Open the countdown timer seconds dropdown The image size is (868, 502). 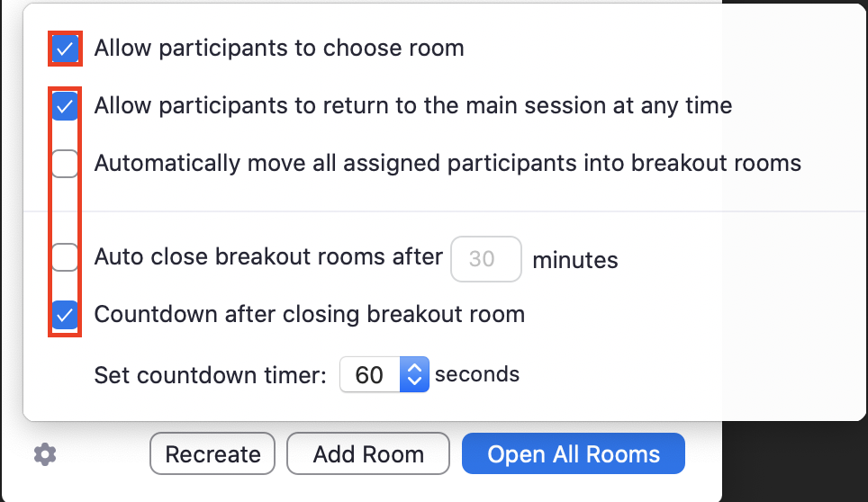[383, 375]
